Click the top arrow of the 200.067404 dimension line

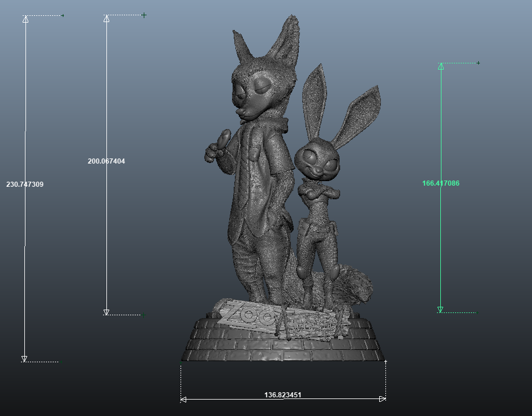pos(106,18)
